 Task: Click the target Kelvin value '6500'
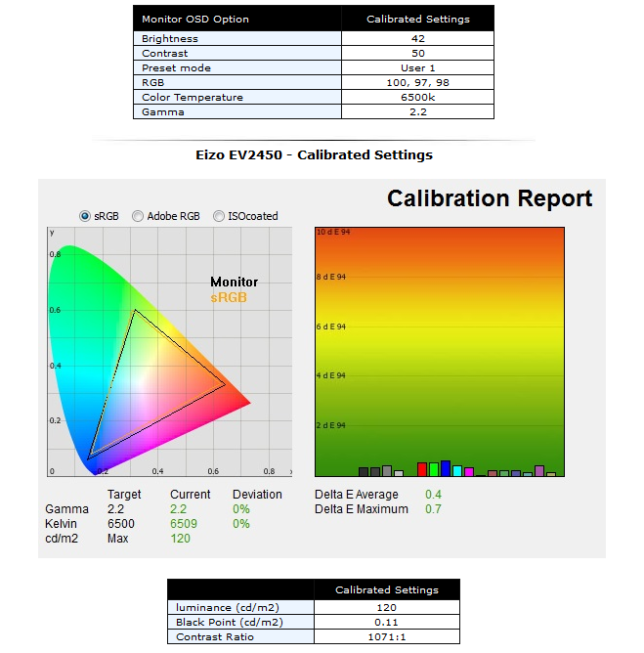[x=121, y=524]
